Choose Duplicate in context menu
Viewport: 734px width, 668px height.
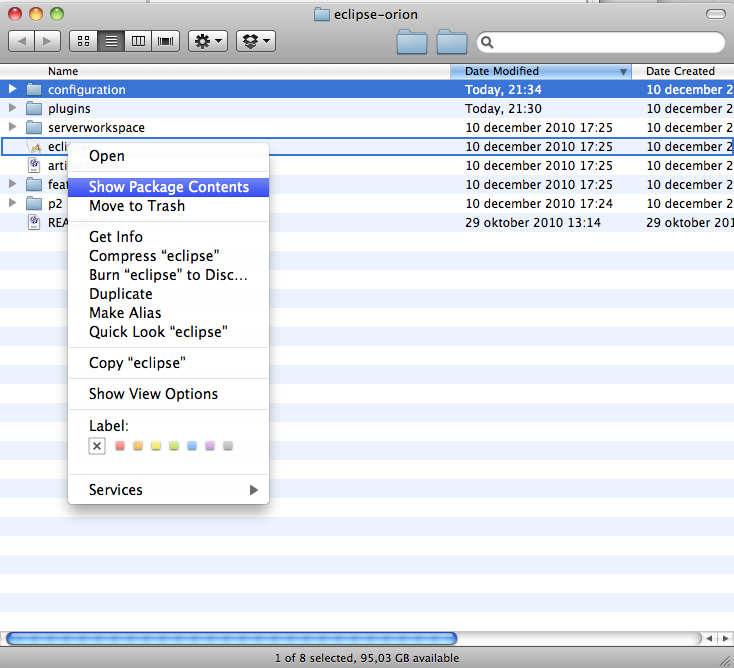[x=169, y=294]
